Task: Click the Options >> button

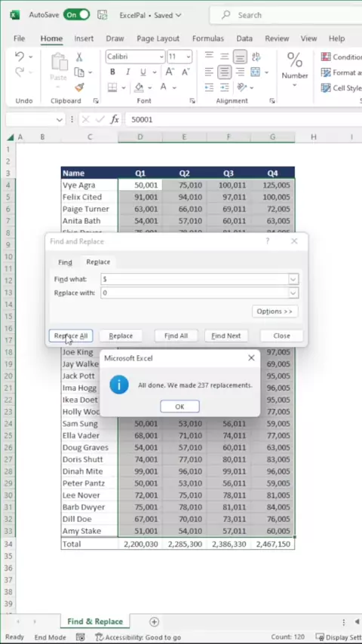Action: coord(275,311)
